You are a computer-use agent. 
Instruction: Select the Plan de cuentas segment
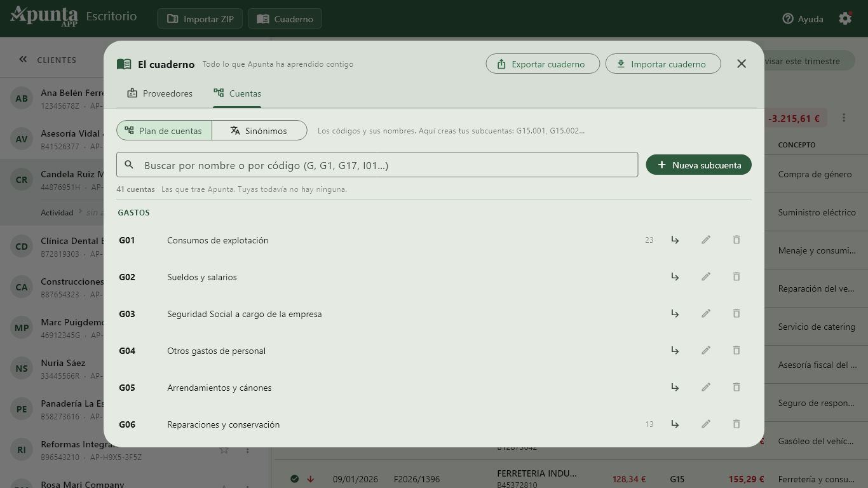point(164,130)
